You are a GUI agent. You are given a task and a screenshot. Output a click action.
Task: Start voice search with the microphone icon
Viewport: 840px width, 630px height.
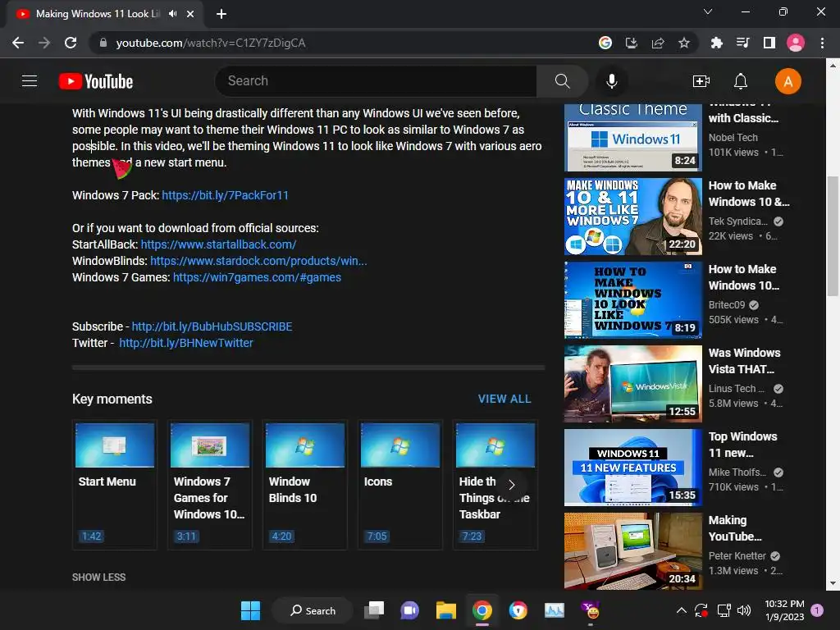[x=611, y=81]
